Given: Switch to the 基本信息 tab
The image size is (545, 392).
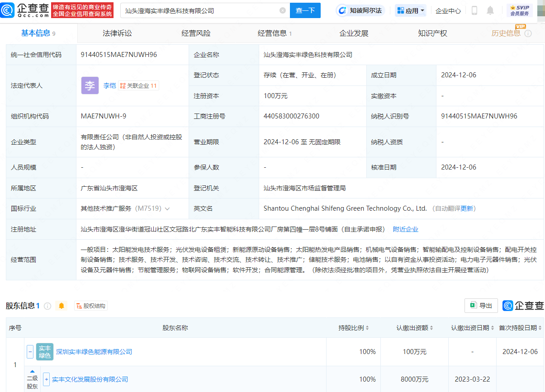Looking at the screenshot, I should tap(38, 33).
